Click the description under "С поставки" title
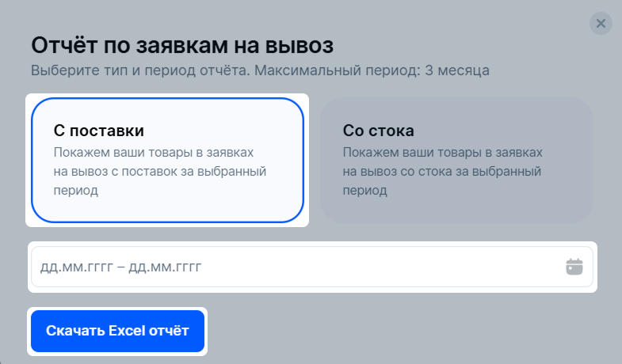Image resolution: width=622 pixels, height=364 pixels. (160, 172)
